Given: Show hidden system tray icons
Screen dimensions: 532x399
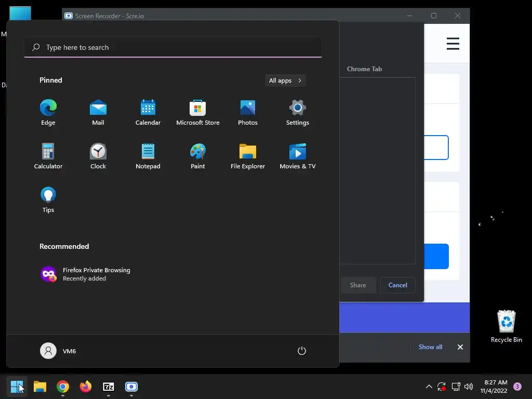Looking at the screenshot, I should pos(429,387).
